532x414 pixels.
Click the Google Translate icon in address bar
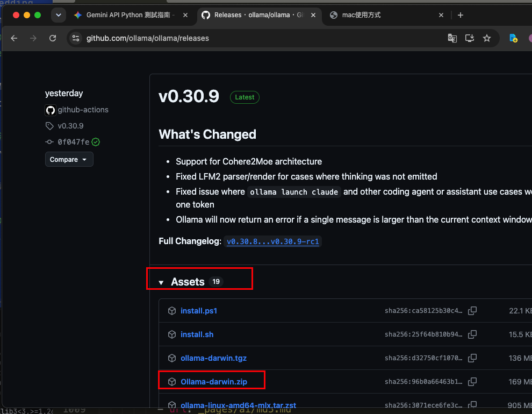click(x=452, y=38)
